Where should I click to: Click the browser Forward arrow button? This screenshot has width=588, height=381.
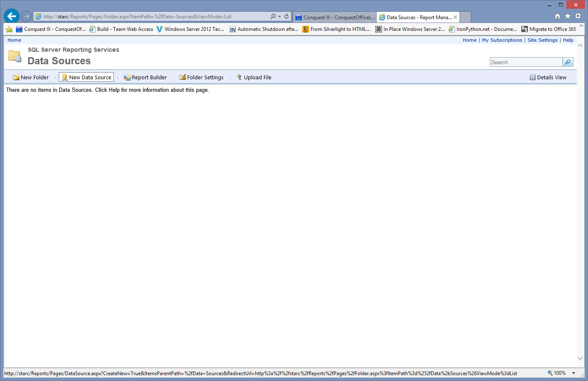(x=26, y=16)
